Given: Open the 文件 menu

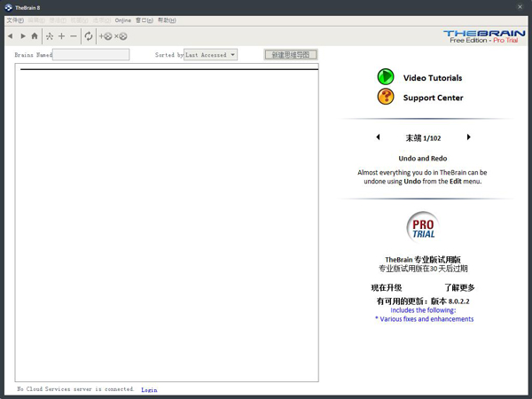Looking at the screenshot, I should [15, 20].
